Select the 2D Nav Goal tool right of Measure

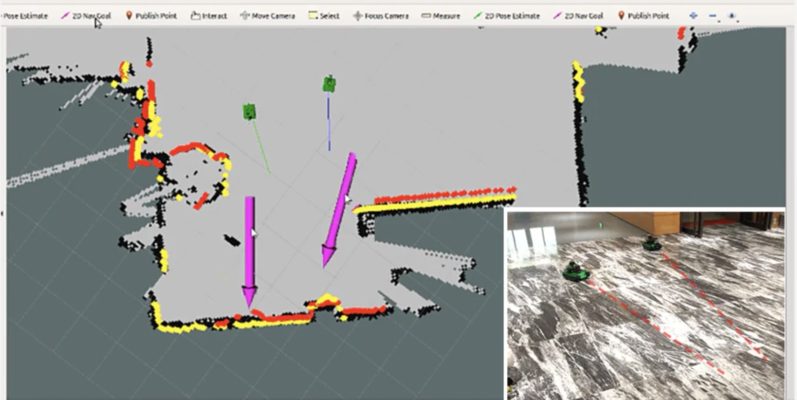click(x=578, y=16)
